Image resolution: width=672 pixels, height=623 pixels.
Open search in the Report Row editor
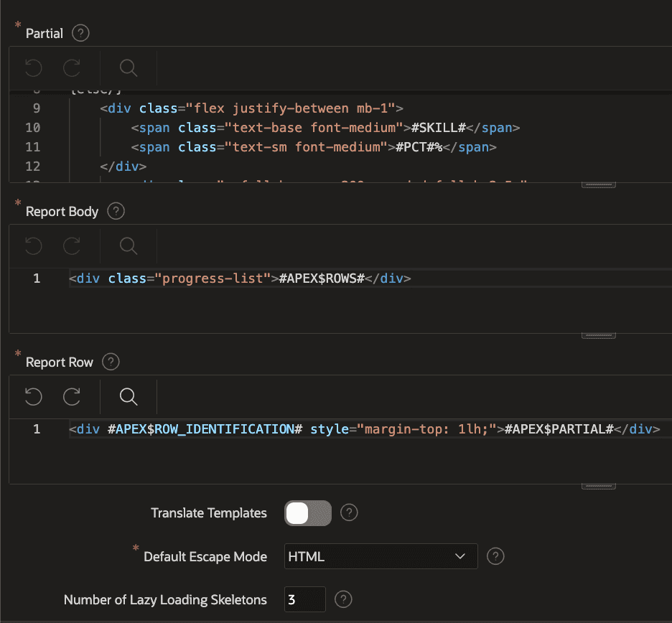[x=128, y=397]
